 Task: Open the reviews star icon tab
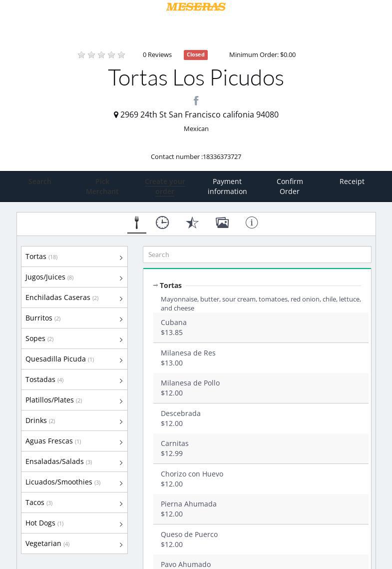pyautogui.click(x=192, y=223)
